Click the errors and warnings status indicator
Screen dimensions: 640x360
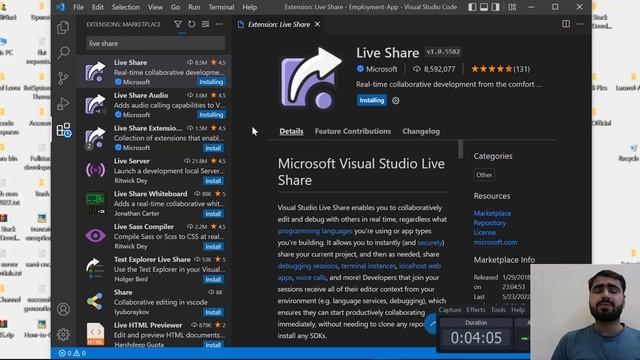[72, 353]
